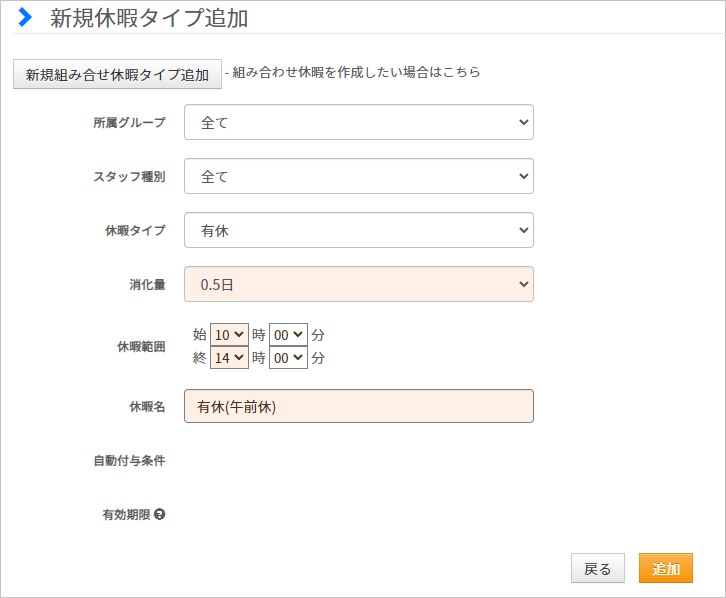The width and height of the screenshot is (726, 598).
Task: Click the 組み合わせ休暇を作成したい場合はこちら hint text
Action: click(356, 72)
